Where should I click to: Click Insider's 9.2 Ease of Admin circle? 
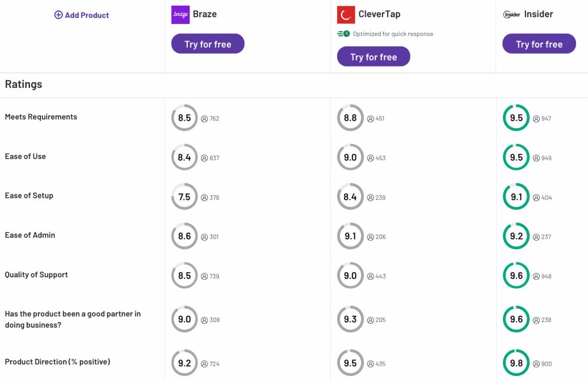click(x=516, y=236)
